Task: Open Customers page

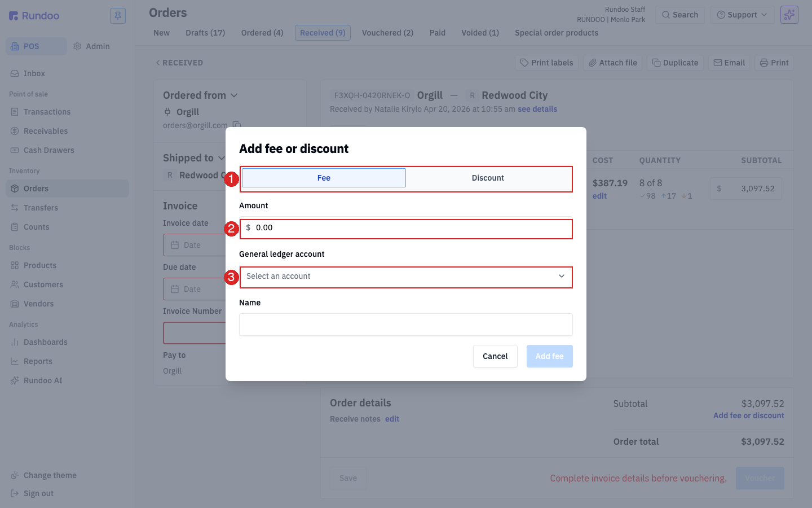Action: tap(67, 284)
